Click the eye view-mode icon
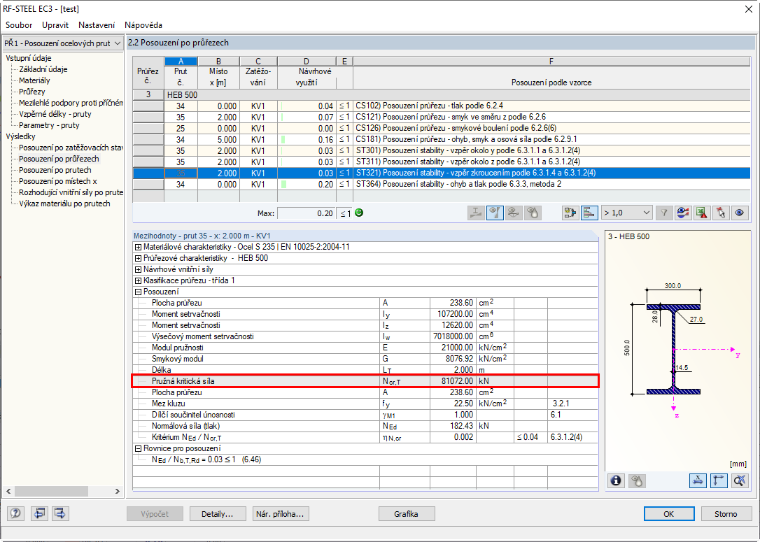 point(739,213)
